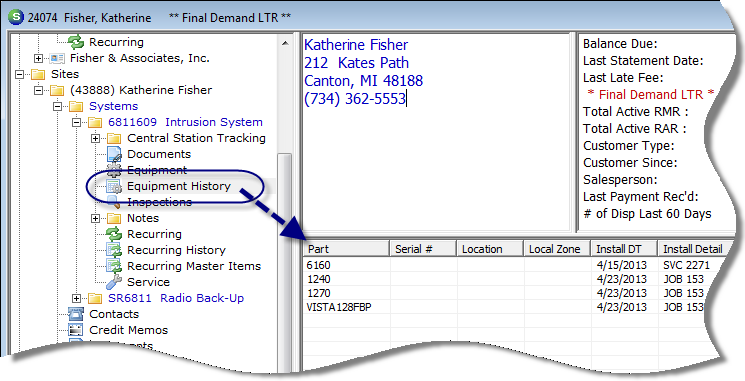Click the (734) 362-5553 phone number
This screenshot has height=381, width=745.
click(354, 99)
